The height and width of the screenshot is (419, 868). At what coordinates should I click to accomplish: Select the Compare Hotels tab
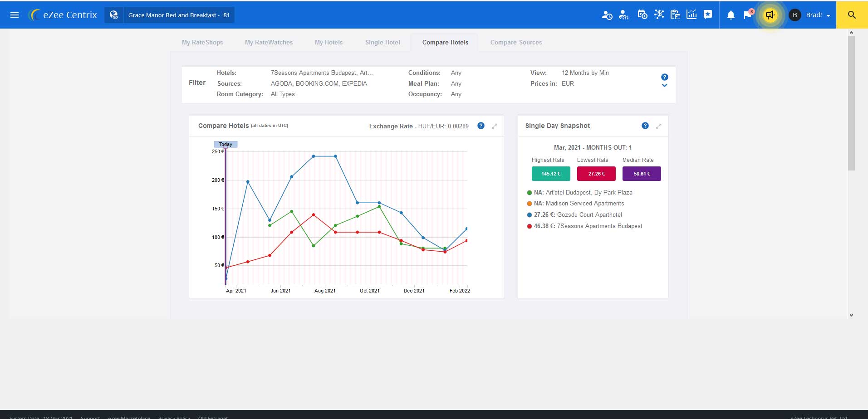point(445,42)
